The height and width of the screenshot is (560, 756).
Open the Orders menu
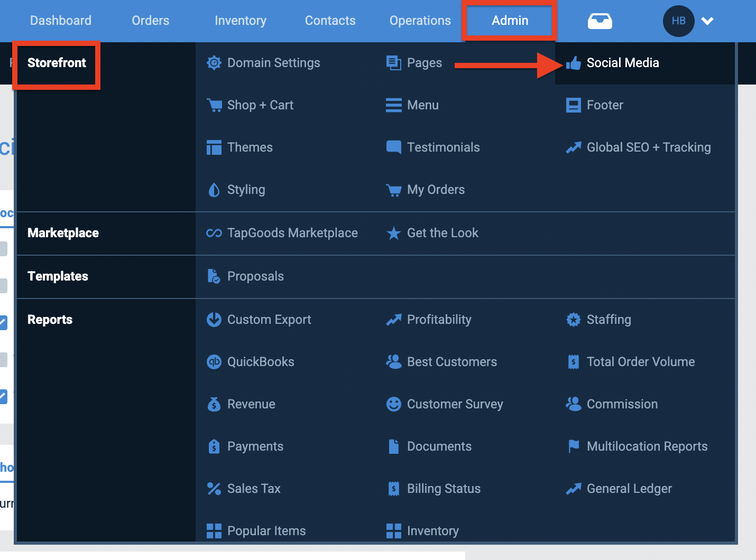151,21
